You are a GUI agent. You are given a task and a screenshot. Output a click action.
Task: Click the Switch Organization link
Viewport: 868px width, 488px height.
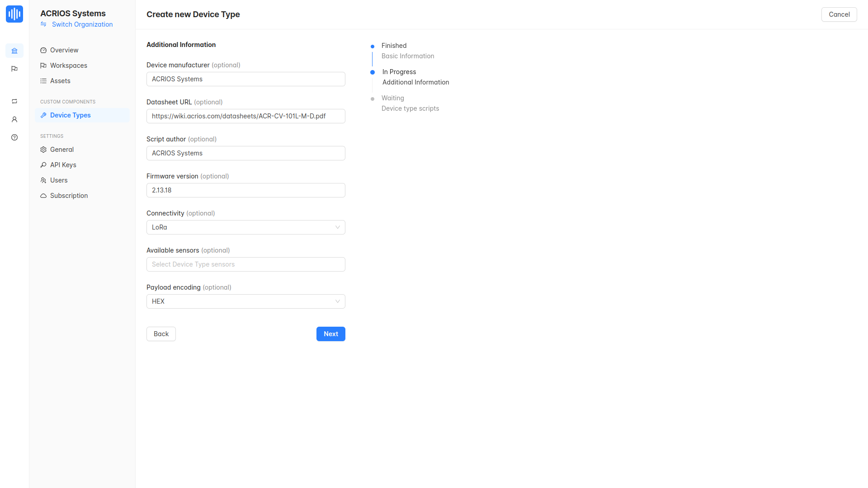[82, 24]
